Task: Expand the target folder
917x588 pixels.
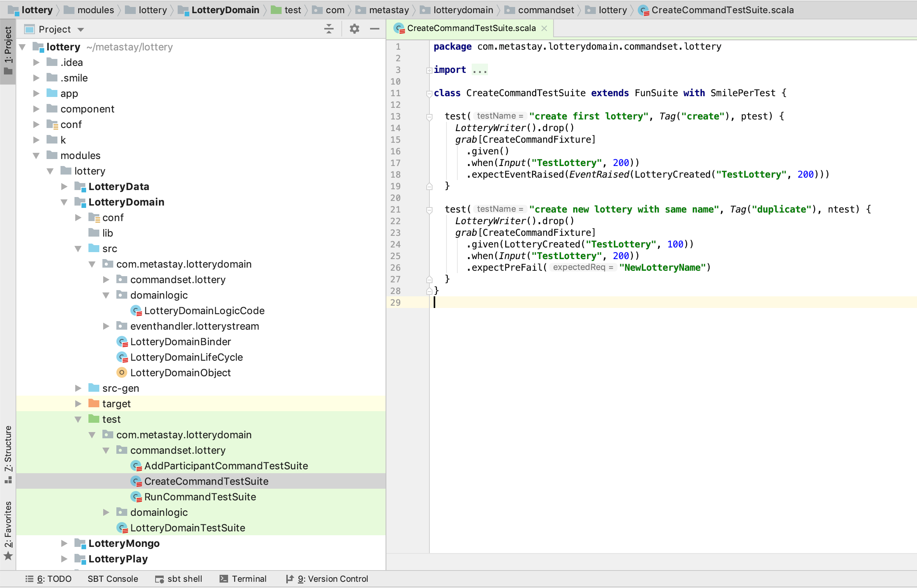Action: (x=78, y=404)
